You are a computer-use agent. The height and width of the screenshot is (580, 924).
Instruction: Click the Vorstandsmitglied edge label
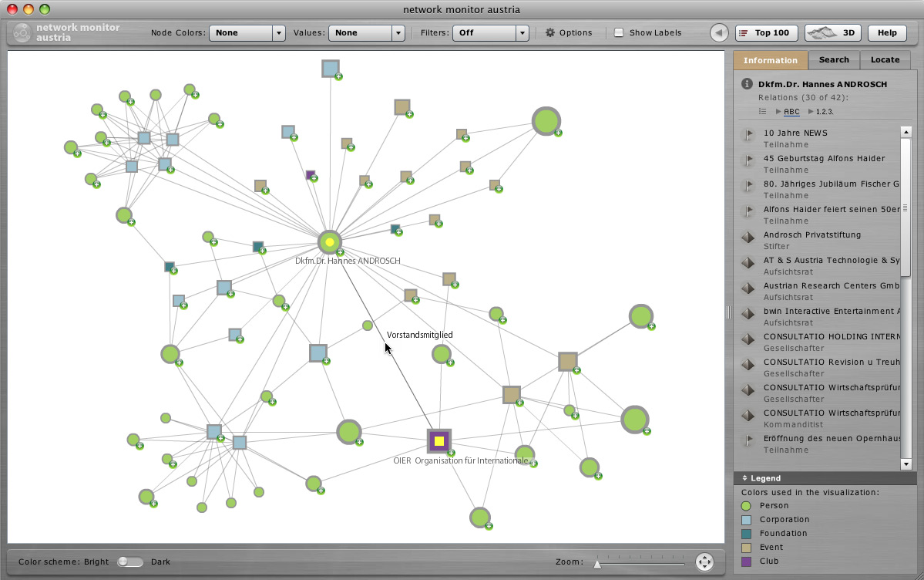(x=419, y=335)
